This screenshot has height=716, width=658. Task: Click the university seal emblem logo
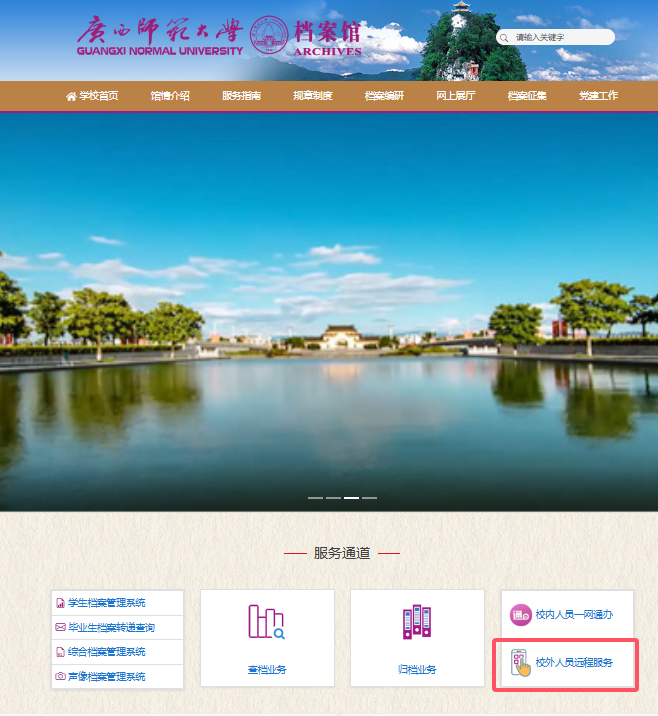(x=268, y=36)
